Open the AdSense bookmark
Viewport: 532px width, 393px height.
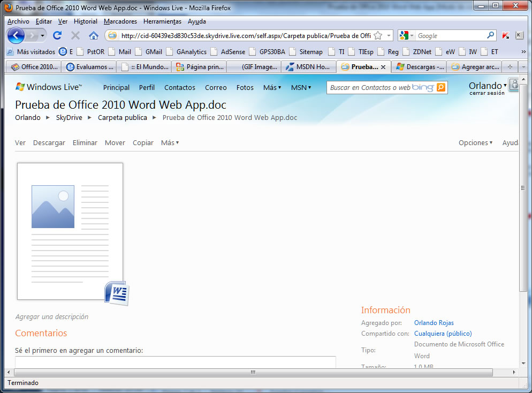click(227, 51)
